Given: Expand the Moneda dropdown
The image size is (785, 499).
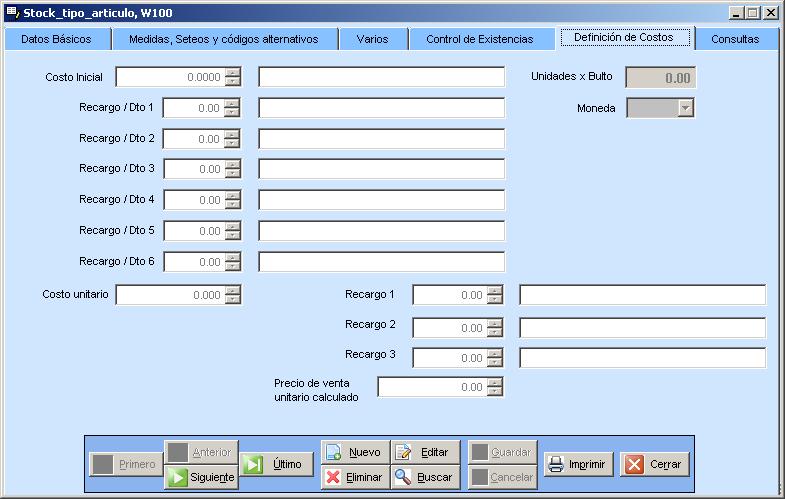Looking at the screenshot, I should coord(685,108).
